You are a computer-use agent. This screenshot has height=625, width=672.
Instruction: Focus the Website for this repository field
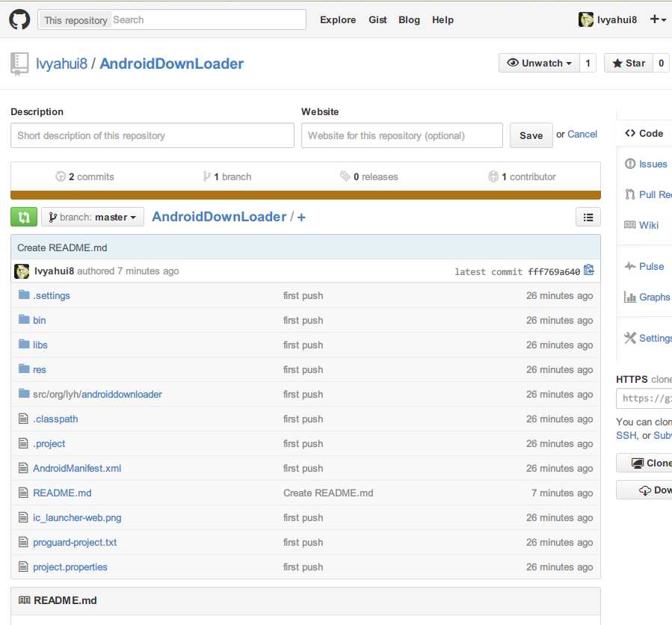pyautogui.click(x=401, y=135)
